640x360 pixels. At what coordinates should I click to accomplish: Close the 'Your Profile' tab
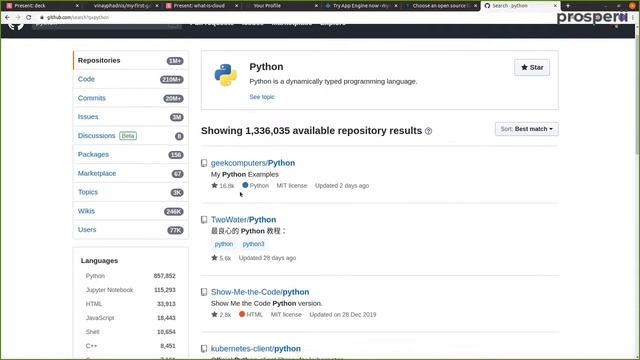[316, 6]
